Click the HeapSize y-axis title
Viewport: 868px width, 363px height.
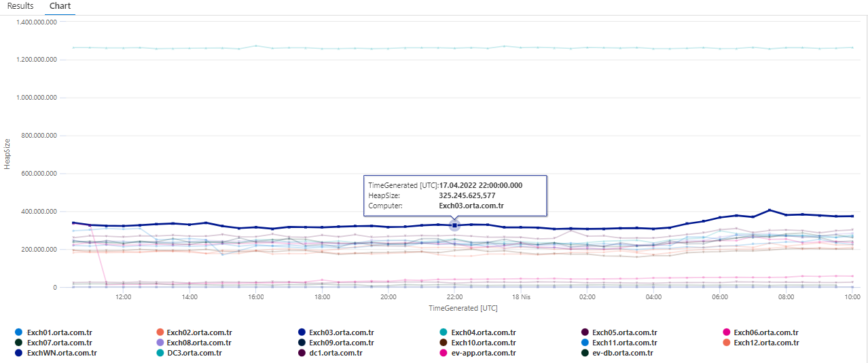point(7,155)
